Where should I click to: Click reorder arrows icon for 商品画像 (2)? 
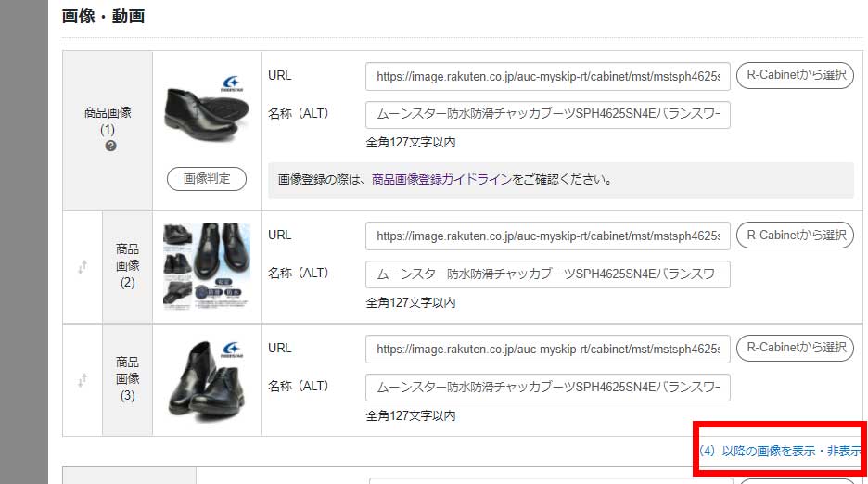tap(83, 267)
